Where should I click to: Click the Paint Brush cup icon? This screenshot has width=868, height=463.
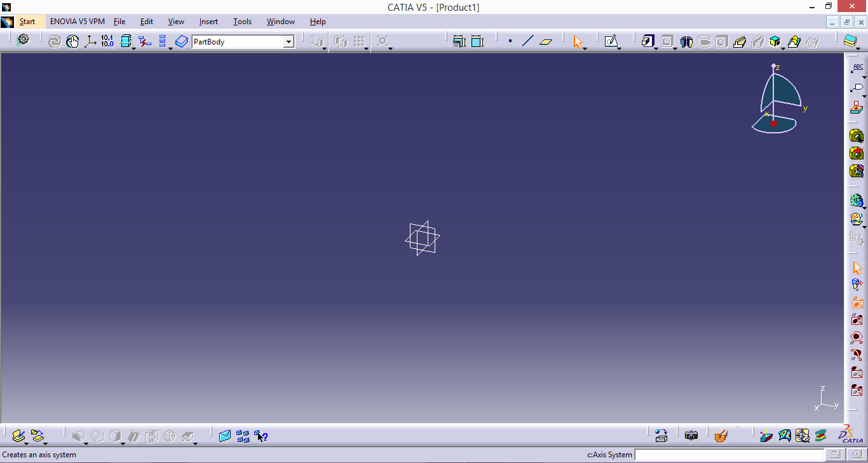[x=721, y=436]
